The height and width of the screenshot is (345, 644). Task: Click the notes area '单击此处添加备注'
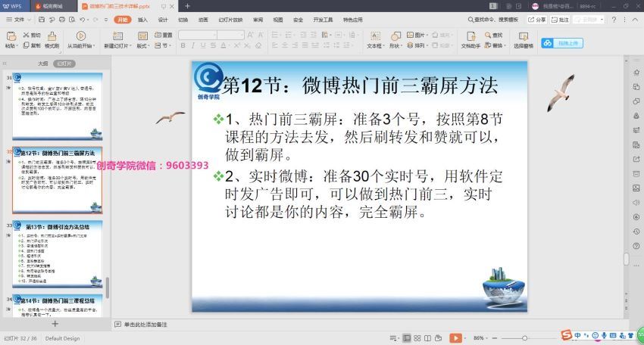(x=145, y=325)
